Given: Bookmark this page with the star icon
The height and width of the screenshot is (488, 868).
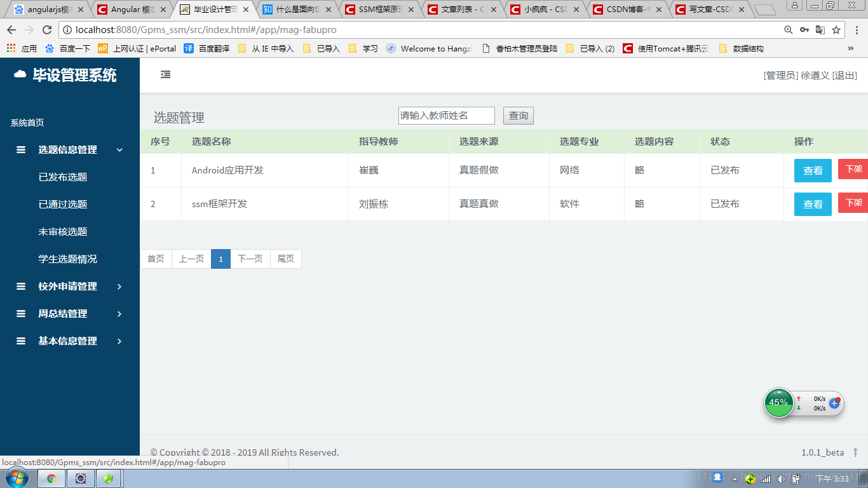Looking at the screenshot, I should [836, 30].
